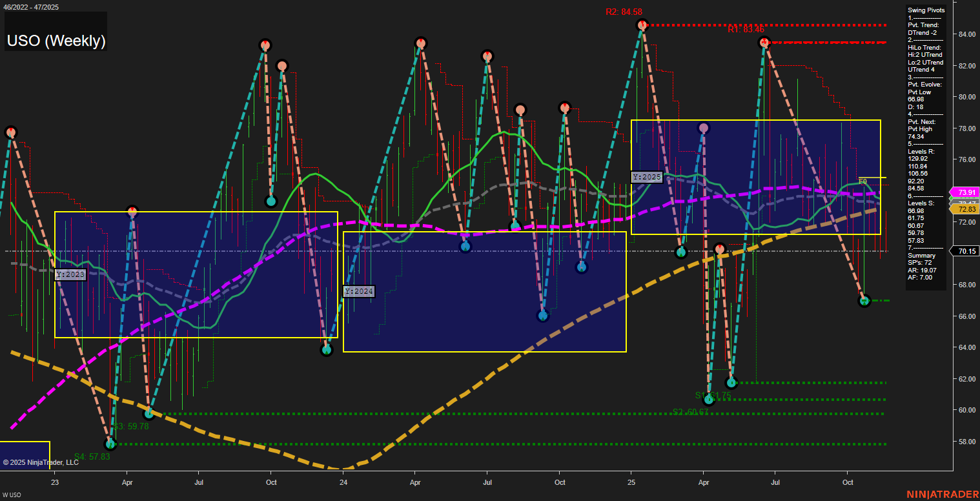
Task: Click the R1: 83.46 resistance label
Action: (x=746, y=29)
